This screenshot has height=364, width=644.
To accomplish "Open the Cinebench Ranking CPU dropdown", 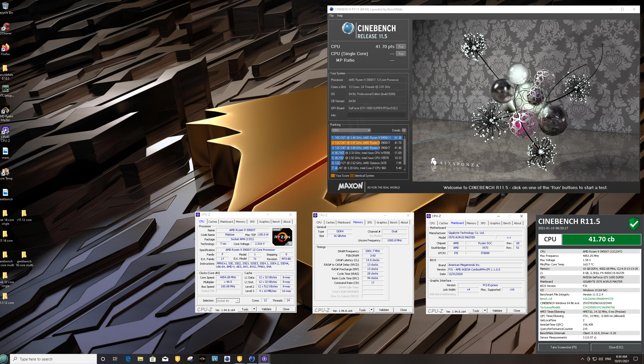I will [x=351, y=130].
